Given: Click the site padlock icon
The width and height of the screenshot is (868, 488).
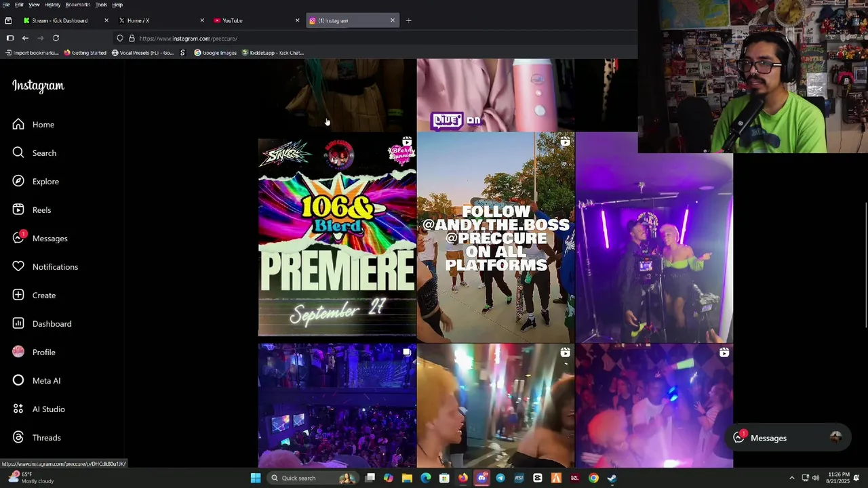Looking at the screenshot, I should pos(132,38).
